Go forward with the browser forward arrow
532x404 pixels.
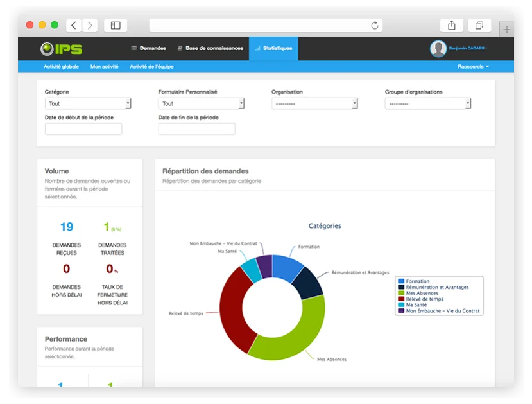click(90, 26)
